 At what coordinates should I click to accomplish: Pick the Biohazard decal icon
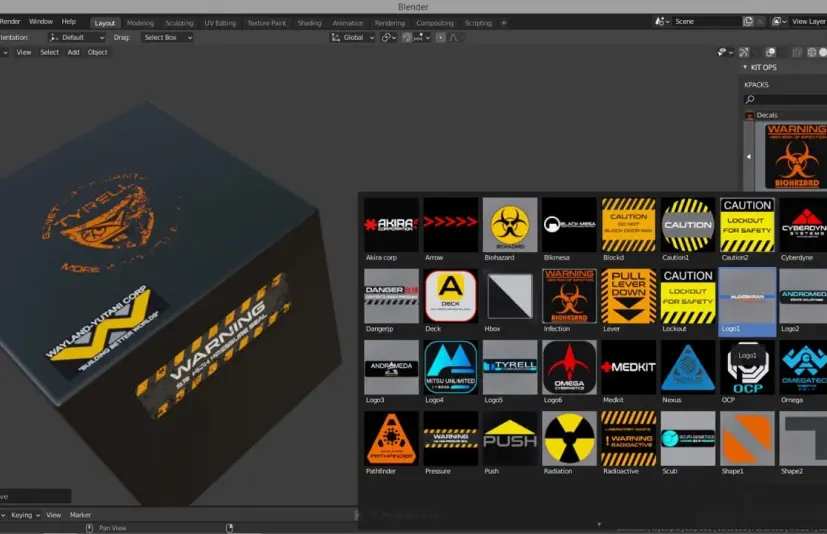click(x=510, y=225)
